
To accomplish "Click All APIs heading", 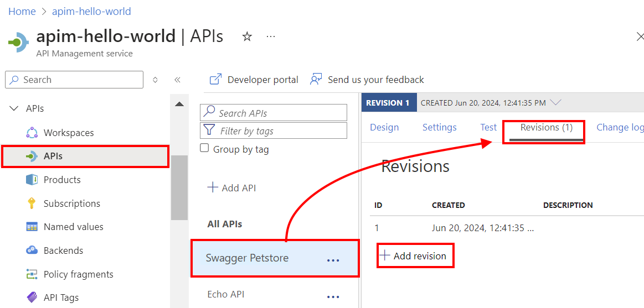I will click(x=225, y=224).
